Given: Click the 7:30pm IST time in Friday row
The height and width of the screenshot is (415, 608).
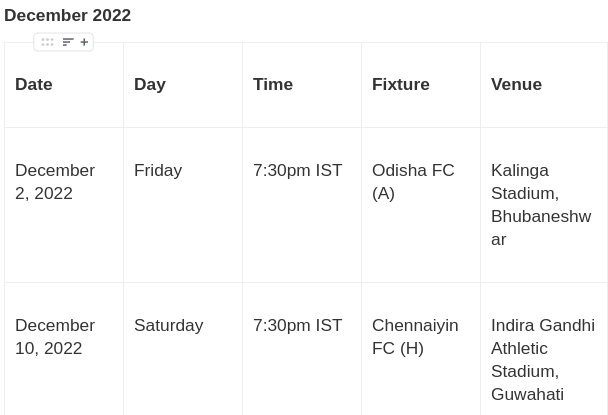Looking at the screenshot, I should point(297,170).
